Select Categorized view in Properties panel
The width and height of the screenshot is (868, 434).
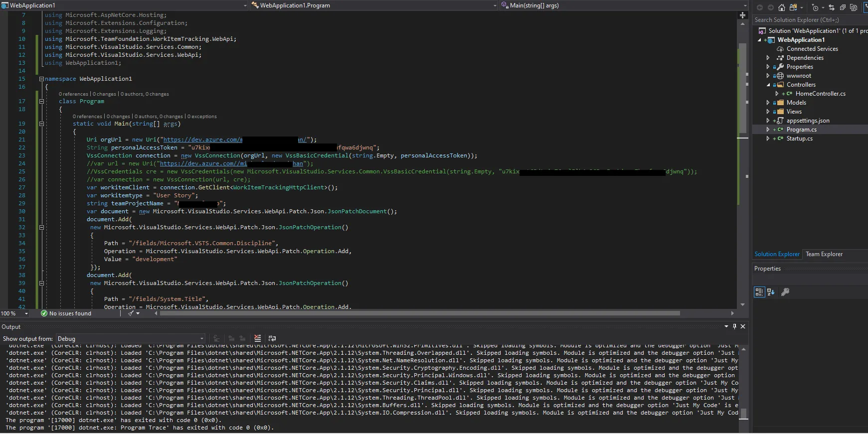759,292
